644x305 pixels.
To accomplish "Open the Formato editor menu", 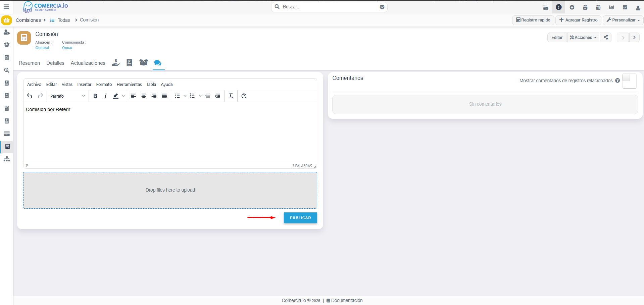I will click(104, 85).
